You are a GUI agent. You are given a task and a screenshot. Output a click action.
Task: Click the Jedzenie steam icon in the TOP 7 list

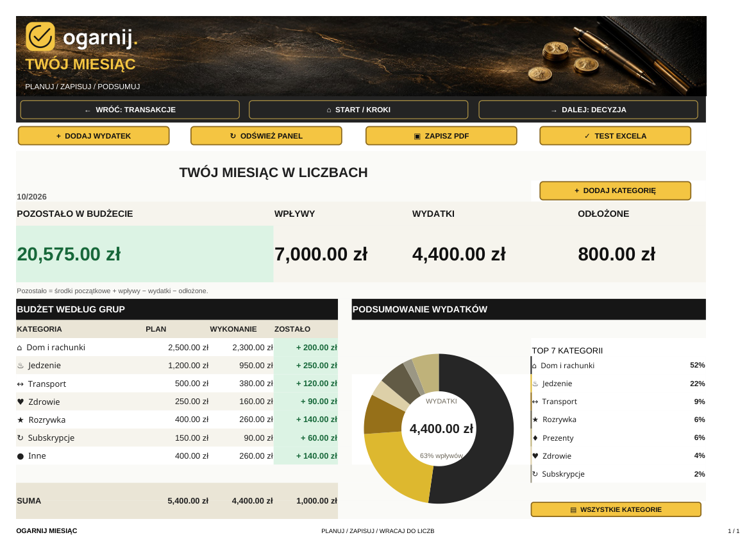click(x=535, y=384)
